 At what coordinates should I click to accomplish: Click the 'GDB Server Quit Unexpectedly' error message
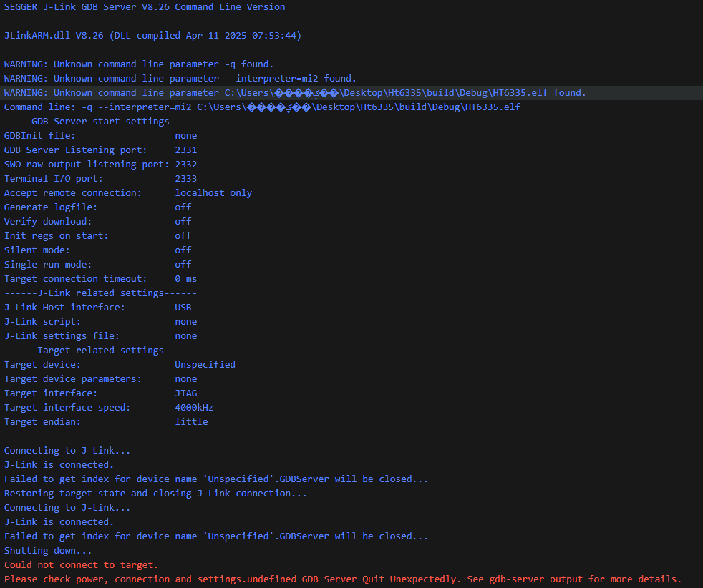click(x=382, y=579)
